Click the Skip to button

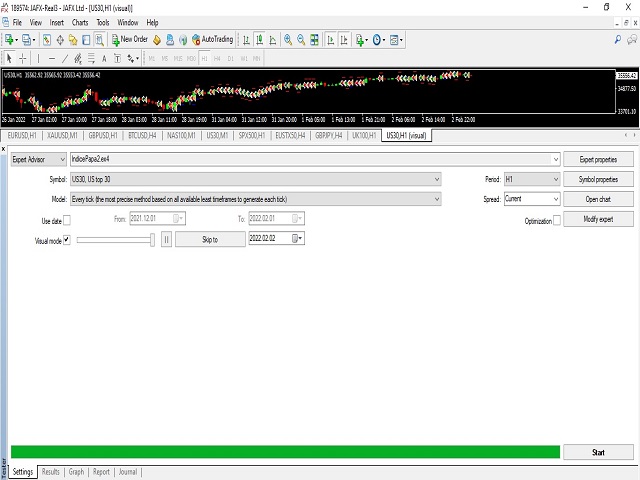pos(210,240)
